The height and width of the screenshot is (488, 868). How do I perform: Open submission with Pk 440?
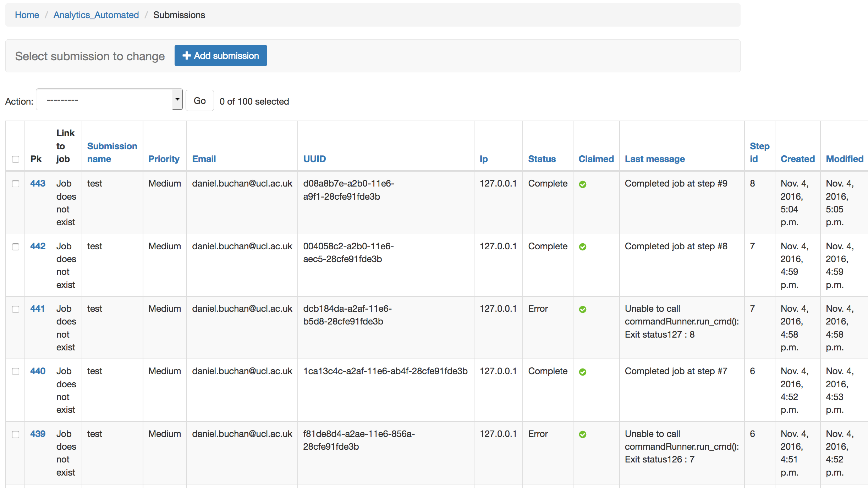(x=38, y=371)
